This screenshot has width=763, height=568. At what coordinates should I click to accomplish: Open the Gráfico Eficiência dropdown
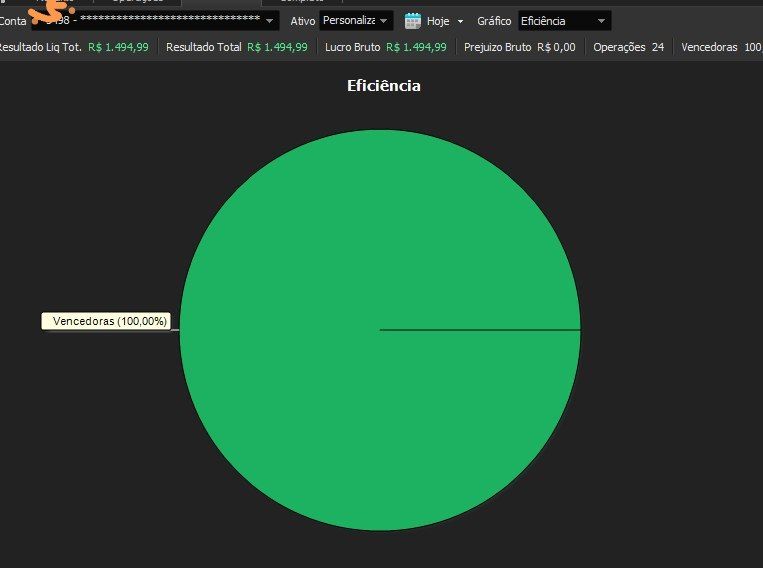pyautogui.click(x=564, y=21)
